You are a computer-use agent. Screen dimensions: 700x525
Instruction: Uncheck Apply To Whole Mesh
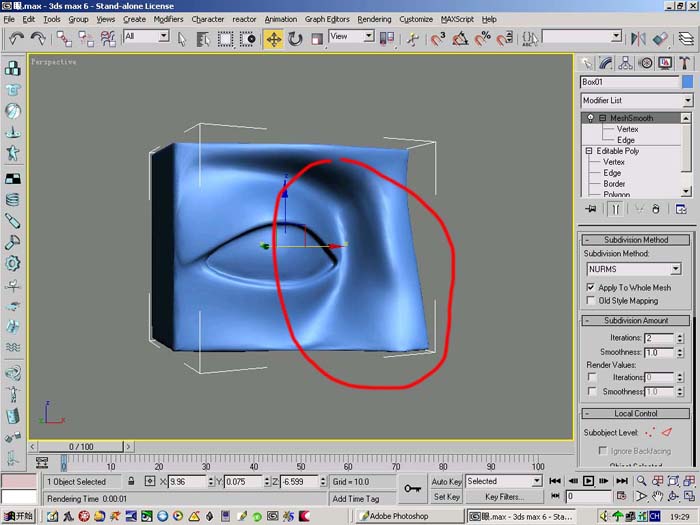[591, 287]
